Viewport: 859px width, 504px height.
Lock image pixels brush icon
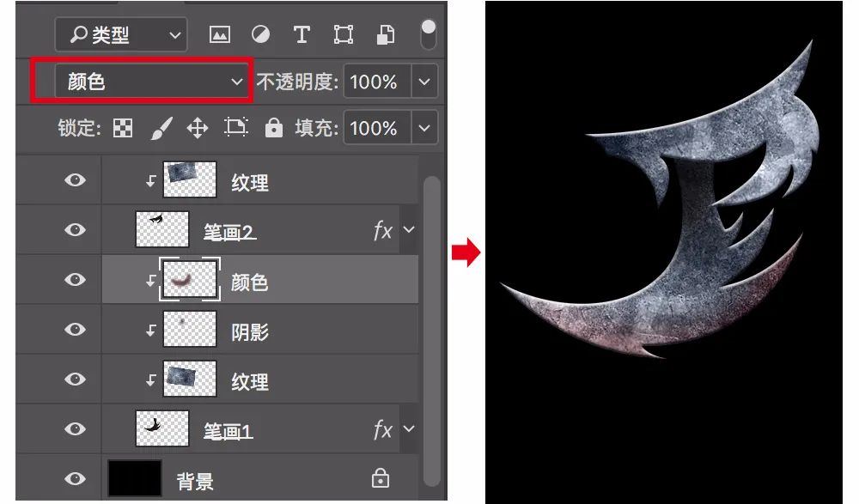coord(161,129)
